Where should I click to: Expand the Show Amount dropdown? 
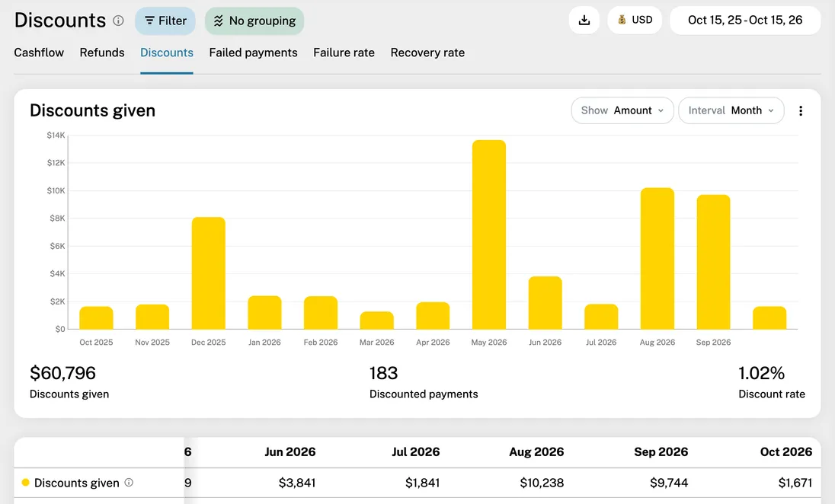point(622,110)
